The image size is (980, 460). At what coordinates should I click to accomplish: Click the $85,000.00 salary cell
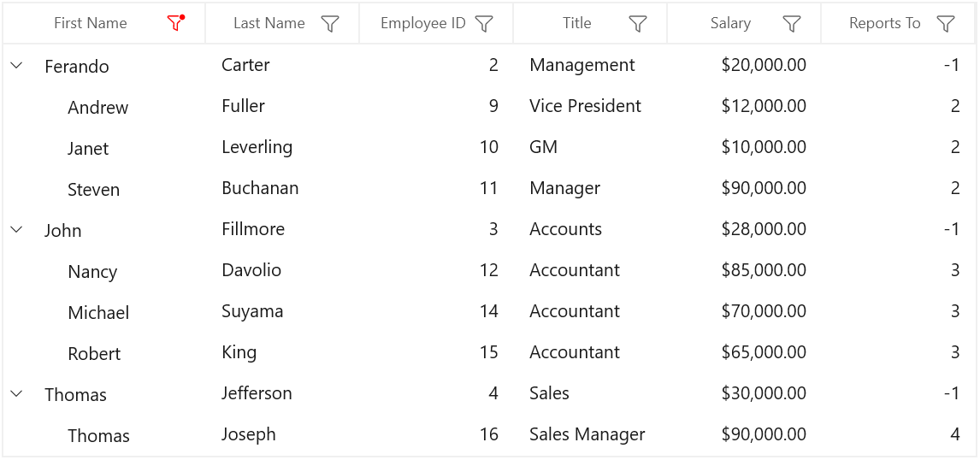[764, 270]
